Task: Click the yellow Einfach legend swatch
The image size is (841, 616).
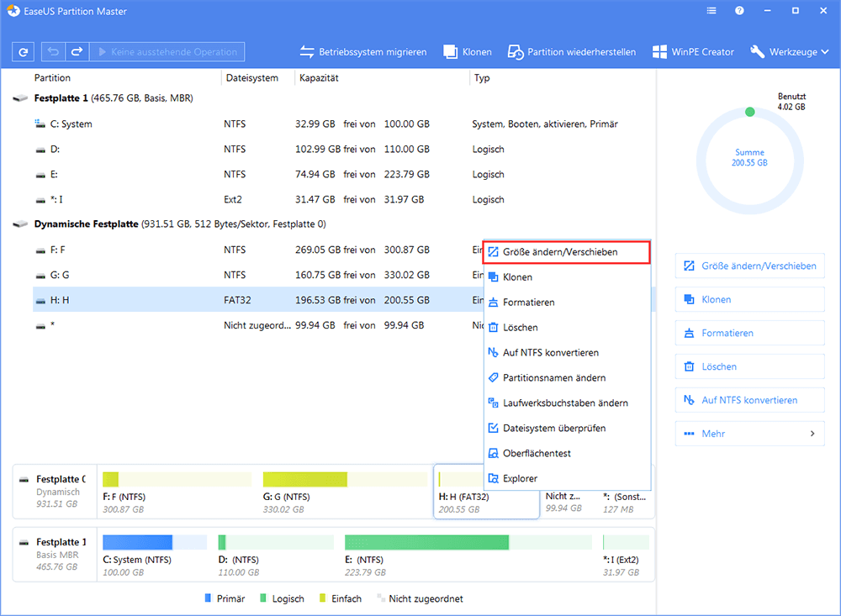Action: [x=323, y=598]
